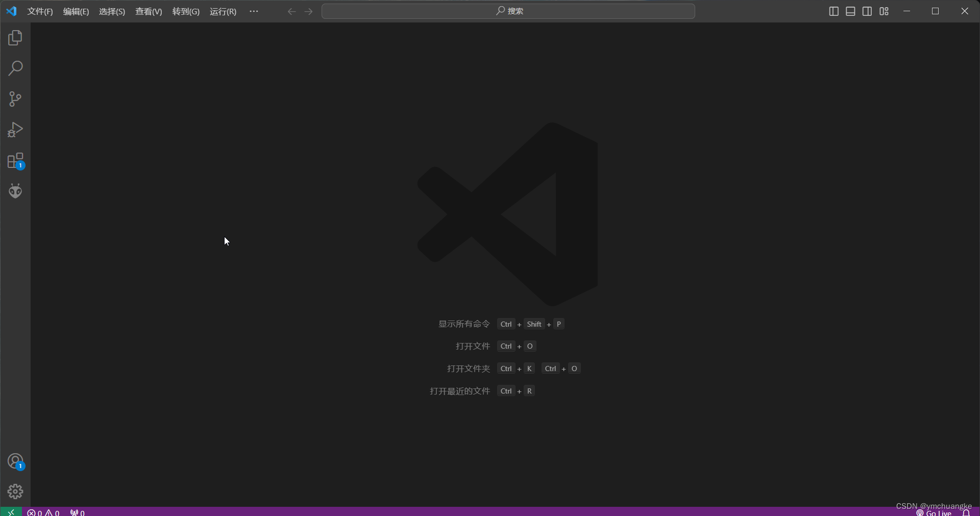
Task: Click the 搜索 command center box
Action: pos(508,11)
